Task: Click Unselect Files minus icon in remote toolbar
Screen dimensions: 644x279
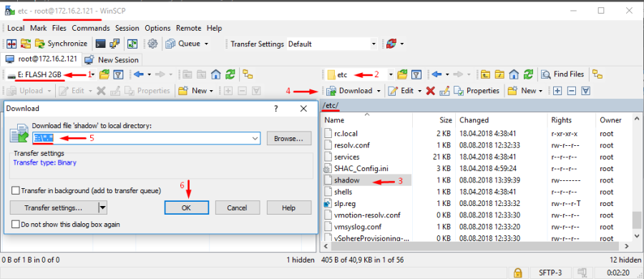Action: pyautogui.click(x=571, y=91)
